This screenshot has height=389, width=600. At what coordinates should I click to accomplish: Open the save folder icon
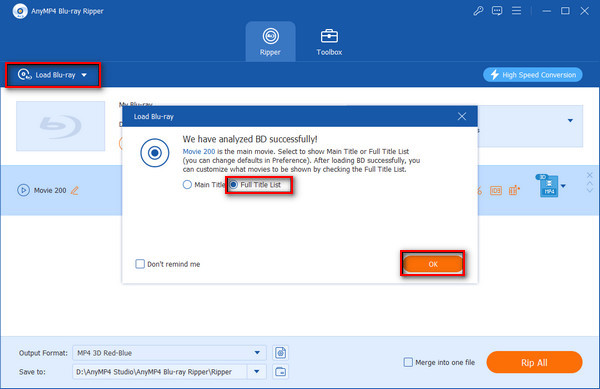tap(280, 372)
